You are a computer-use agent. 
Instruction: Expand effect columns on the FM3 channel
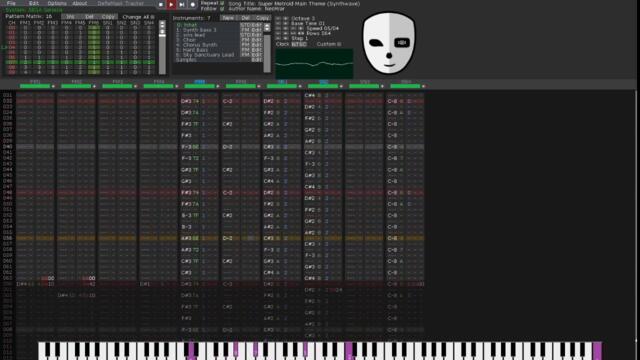pyautogui.click(x=136, y=87)
